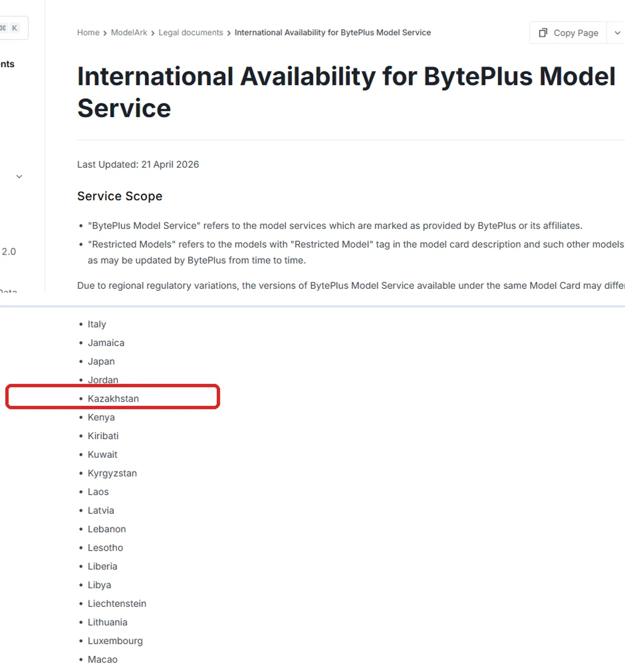Viewport: 625px width, 672px height.
Task: Select Macao in the country list
Action: pyautogui.click(x=102, y=659)
